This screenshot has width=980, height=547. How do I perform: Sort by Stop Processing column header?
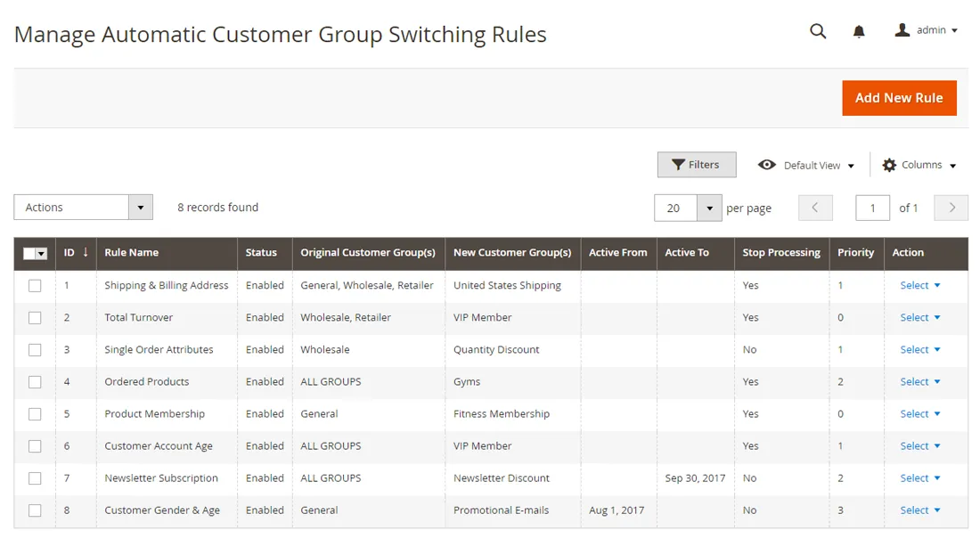pyautogui.click(x=780, y=252)
